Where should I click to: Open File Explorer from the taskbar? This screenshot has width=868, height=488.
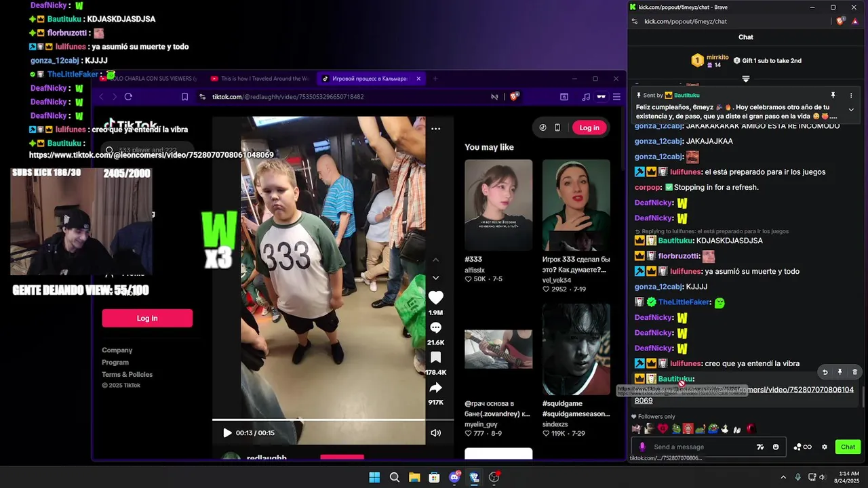414,477
